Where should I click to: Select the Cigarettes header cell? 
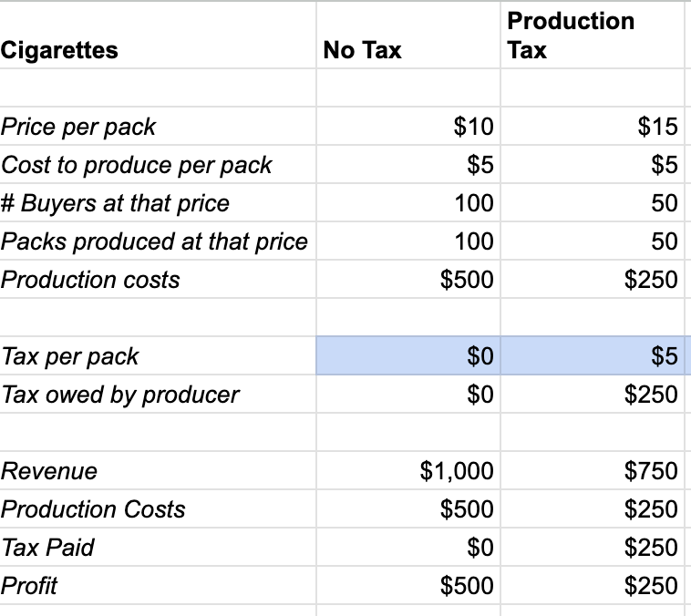pyautogui.click(x=158, y=36)
